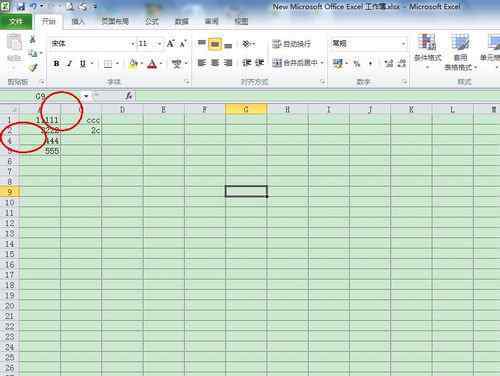The image size is (500, 376).
Task: Open the Name Box dropdown arrow
Action: coord(86,96)
